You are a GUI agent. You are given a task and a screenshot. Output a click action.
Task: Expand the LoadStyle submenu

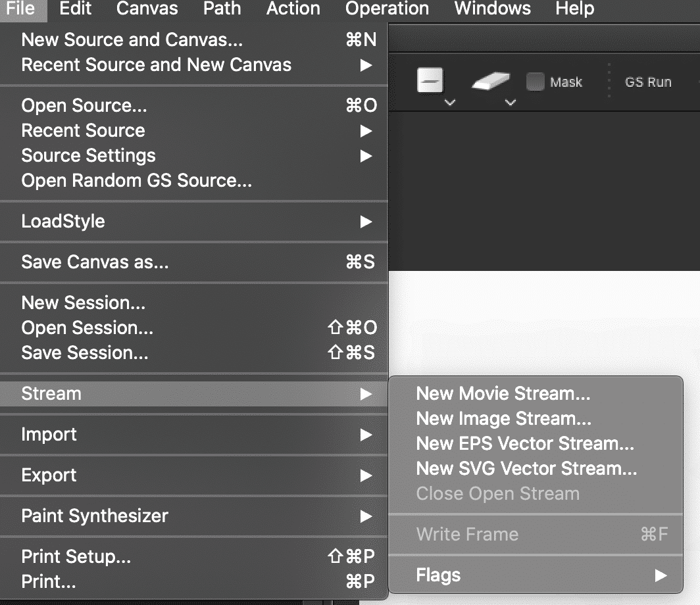[193, 222]
